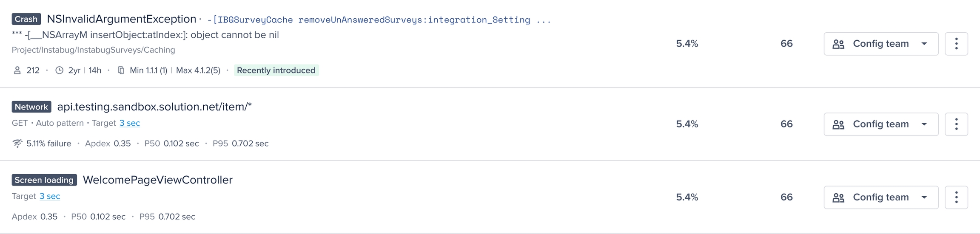Click the 3 sec target link under WelcomePageViewController
980x234 pixels.
(x=50, y=196)
